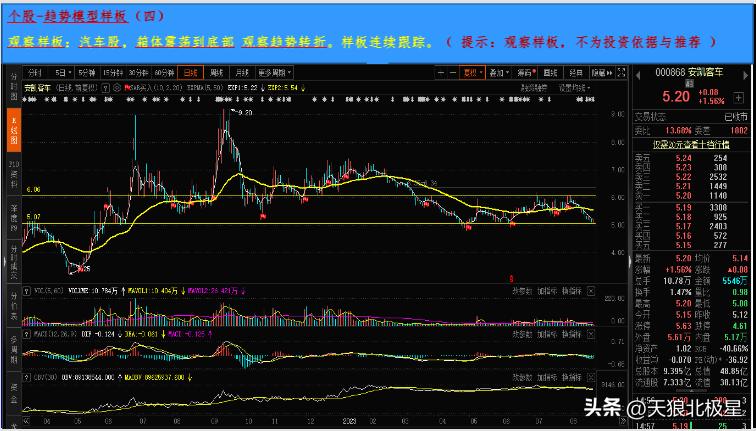This screenshot has width=756, height=431.
Task: Select 分时图 in left sidebar
Action: pyautogui.click(x=14, y=87)
